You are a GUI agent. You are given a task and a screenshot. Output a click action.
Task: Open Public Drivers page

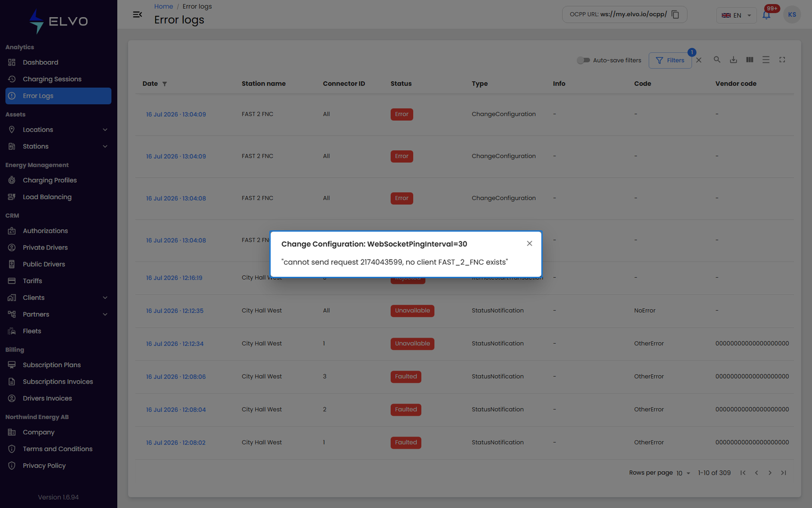pyautogui.click(x=58, y=264)
